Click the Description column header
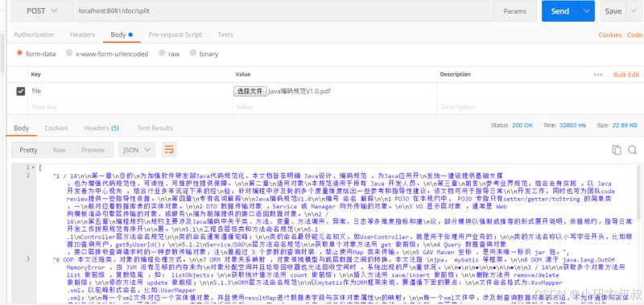 (455, 75)
